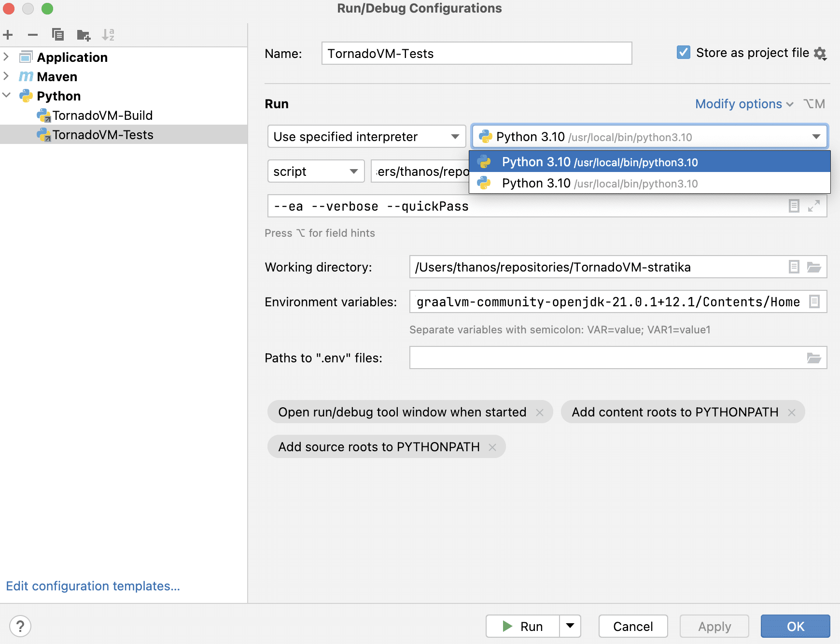840x644 pixels.
Task: Remove the Add content roots to PYTHONPATH tag
Action: 791,412
